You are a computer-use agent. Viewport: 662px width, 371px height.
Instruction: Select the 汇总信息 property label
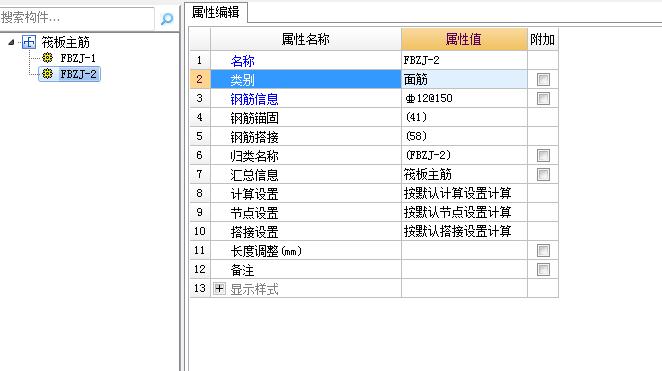[x=254, y=175]
